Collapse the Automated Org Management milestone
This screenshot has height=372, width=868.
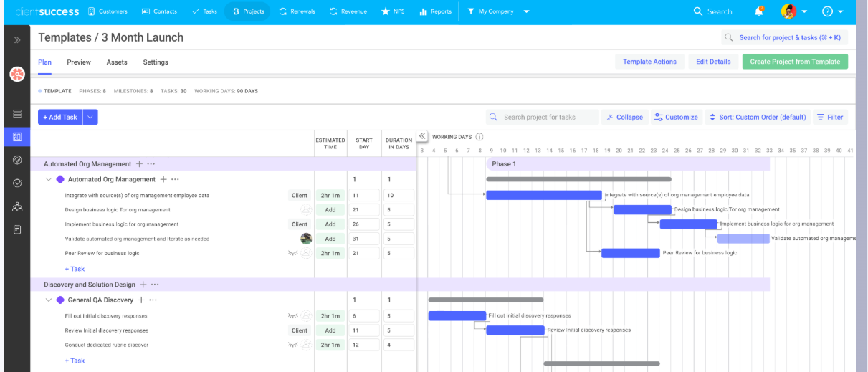click(x=49, y=179)
